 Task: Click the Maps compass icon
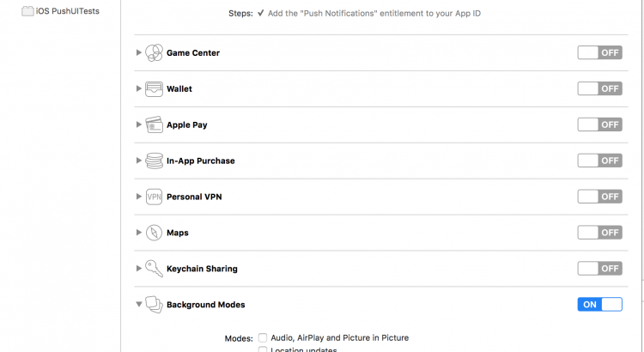click(155, 233)
